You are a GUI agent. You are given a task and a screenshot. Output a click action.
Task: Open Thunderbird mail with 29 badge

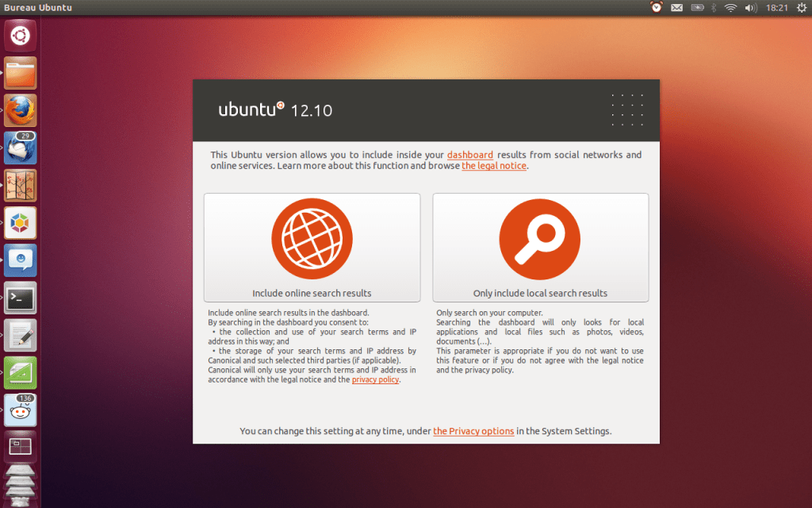tap(21, 148)
